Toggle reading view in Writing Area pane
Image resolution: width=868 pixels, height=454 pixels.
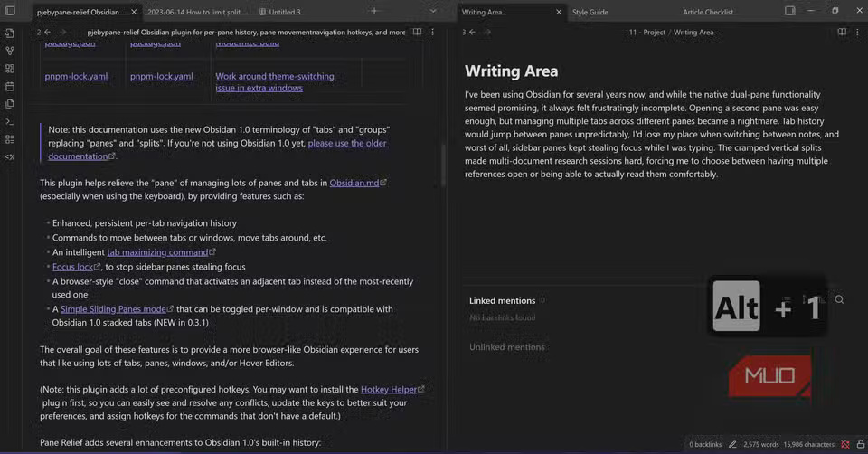[x=842, y=32]
